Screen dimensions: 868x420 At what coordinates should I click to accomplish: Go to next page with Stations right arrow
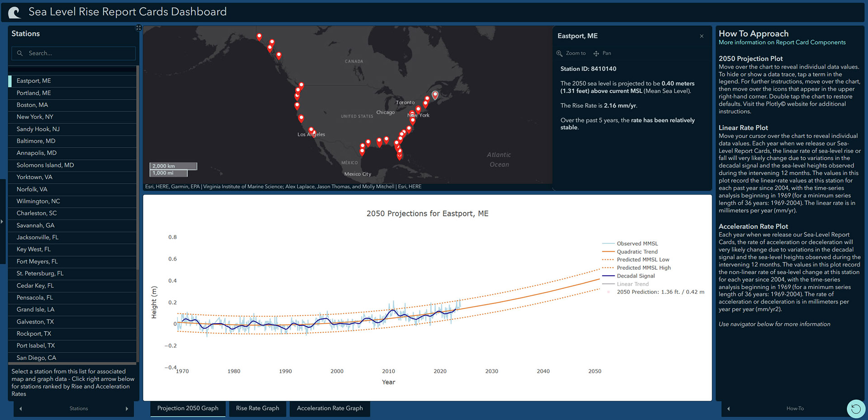(127, 409)
